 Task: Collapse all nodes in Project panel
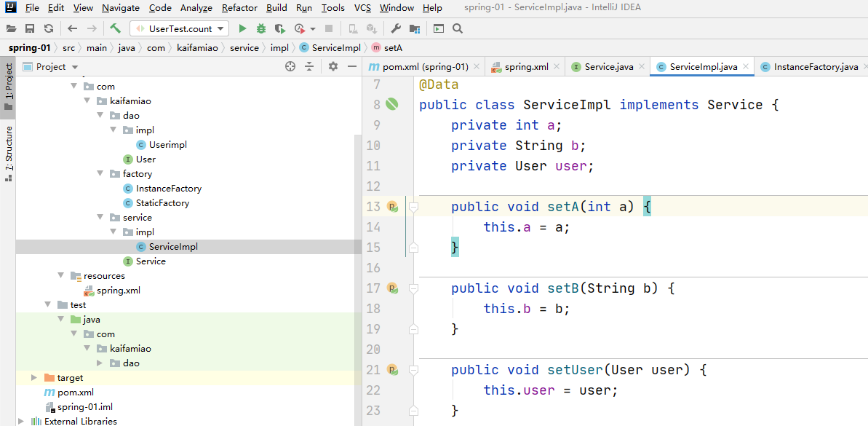coord(309,66)
